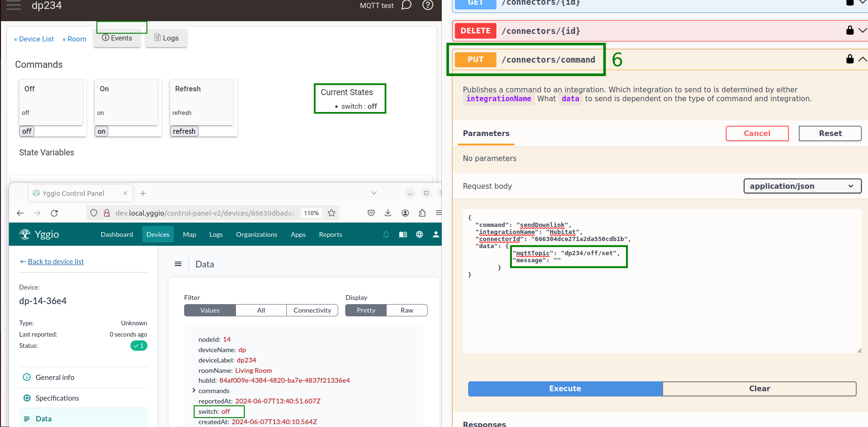868x427 pixels.
Task: Go back to Device List
Action: pos(34,39)
